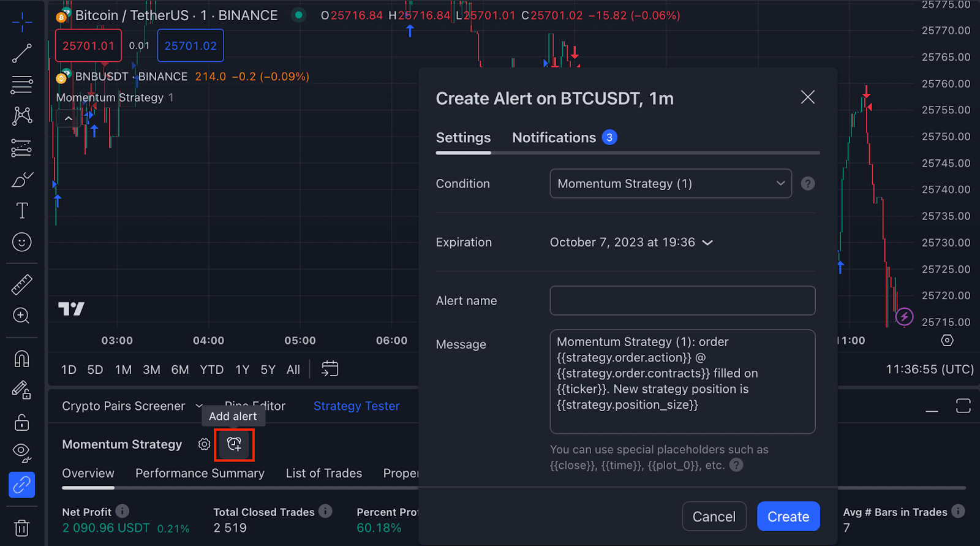The height and width of the screenshot is (546, 980).
Task: Click the placeholders help question mark
Action: click(x=736, y=465)
